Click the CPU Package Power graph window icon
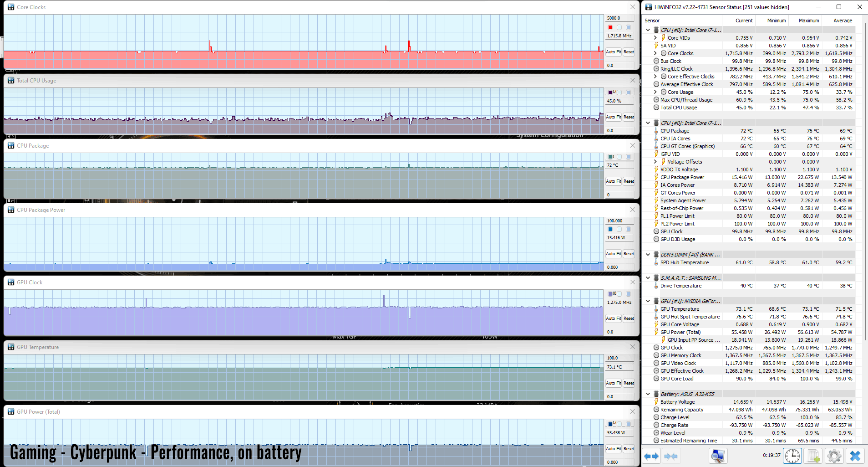The image size is (868, 467). coord(11,210)
